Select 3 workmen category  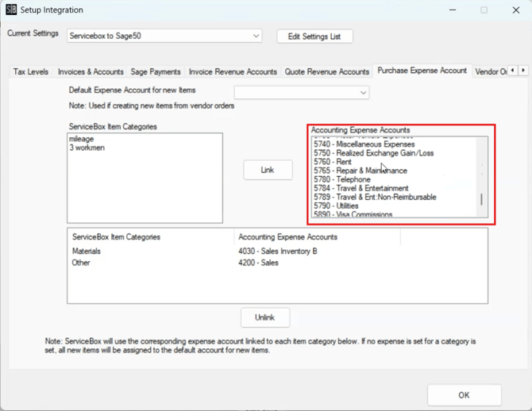click(x=87, y=148)
